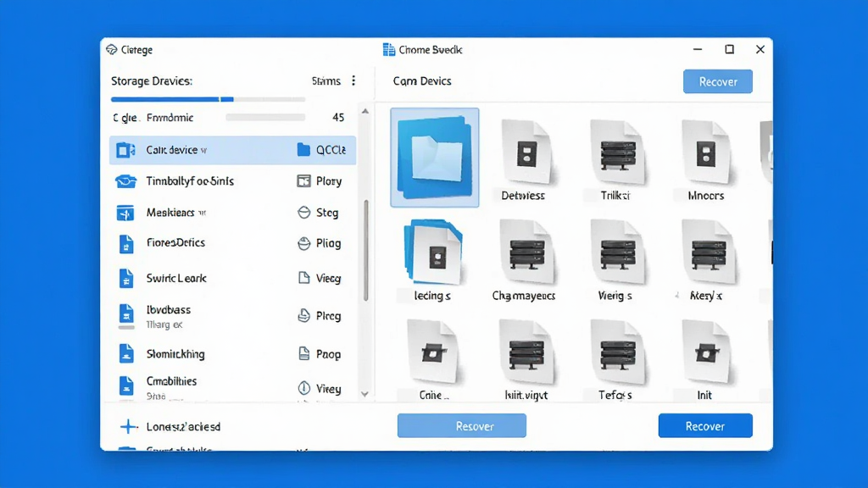868x488 pixels.
Task: Click the icon left of Tinnbaltyf oe-Sinls
Action: (125, 181)
